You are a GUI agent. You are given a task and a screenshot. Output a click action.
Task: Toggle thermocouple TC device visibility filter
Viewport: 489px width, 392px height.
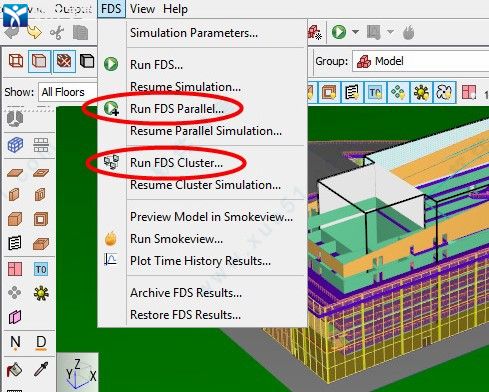point(375,92)
